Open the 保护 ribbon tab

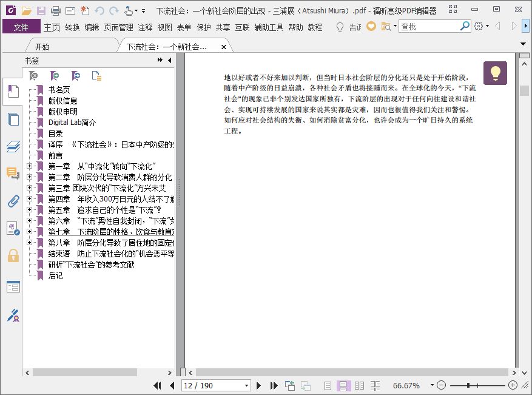coord(204,27)
